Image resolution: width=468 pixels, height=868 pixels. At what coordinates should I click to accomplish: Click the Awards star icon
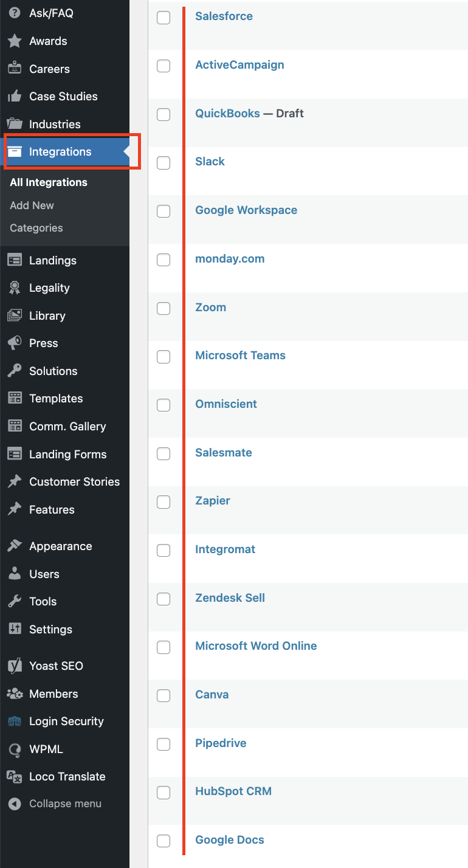coord(15,41)
